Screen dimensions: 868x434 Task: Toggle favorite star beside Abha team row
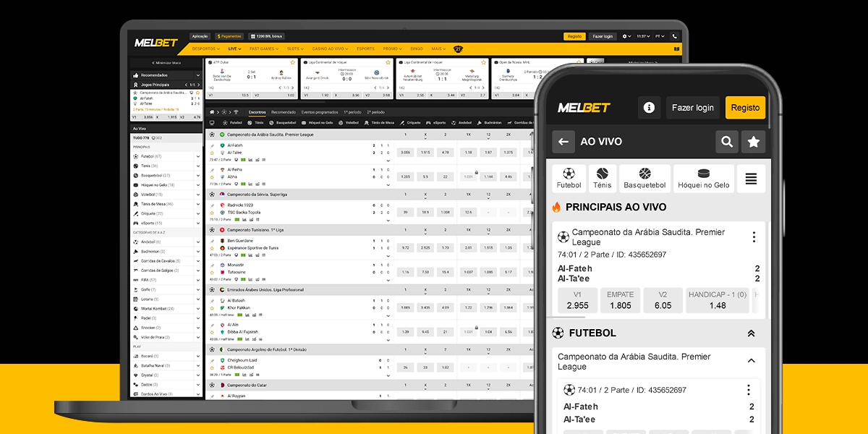pos(213,176)
